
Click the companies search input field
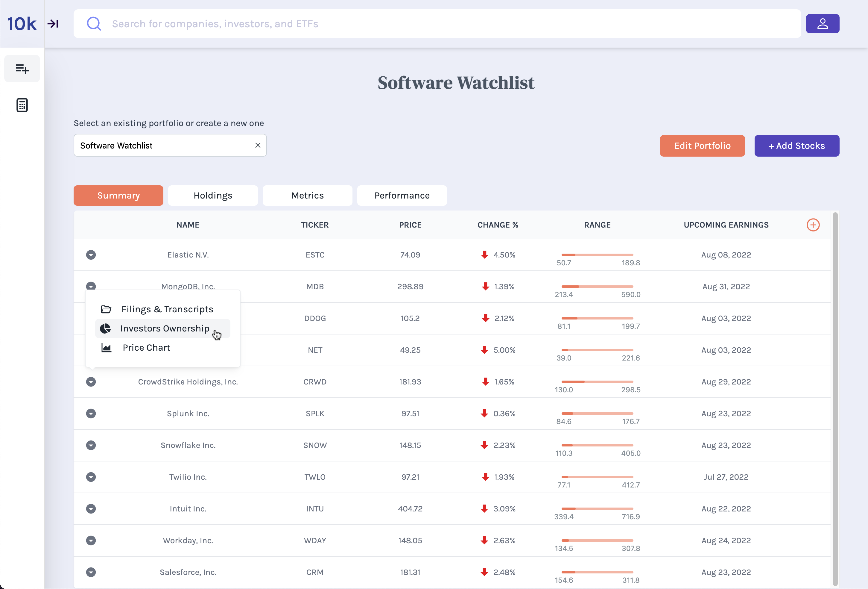coord(437,24)
